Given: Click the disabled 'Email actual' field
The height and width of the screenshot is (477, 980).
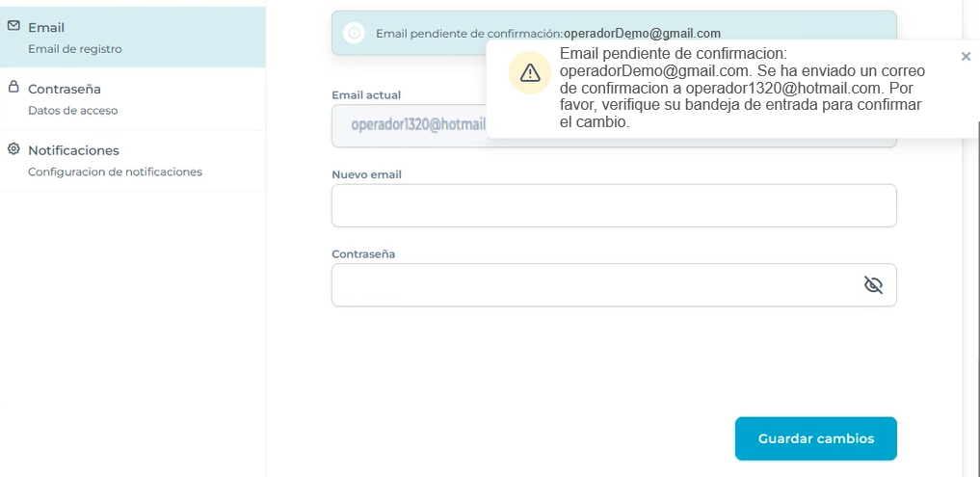Looking at the screenshot, I should pyautogui.click(x=410, y=125).
